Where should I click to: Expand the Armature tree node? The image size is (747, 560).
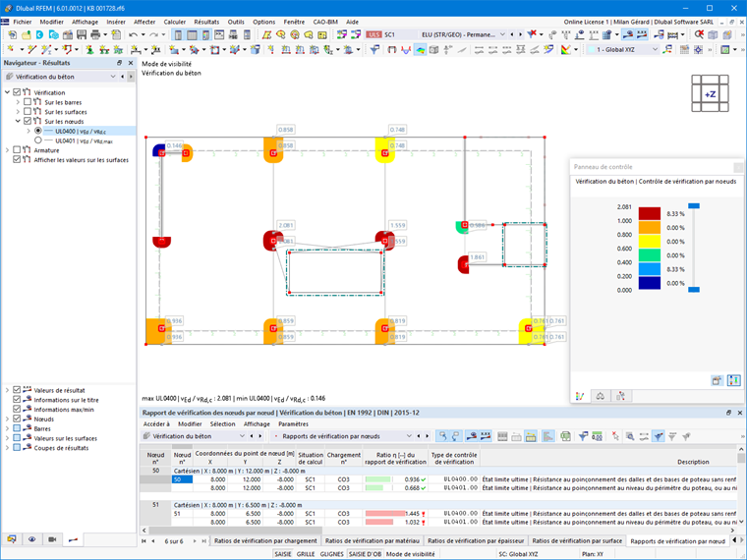[x=7, y=150]
